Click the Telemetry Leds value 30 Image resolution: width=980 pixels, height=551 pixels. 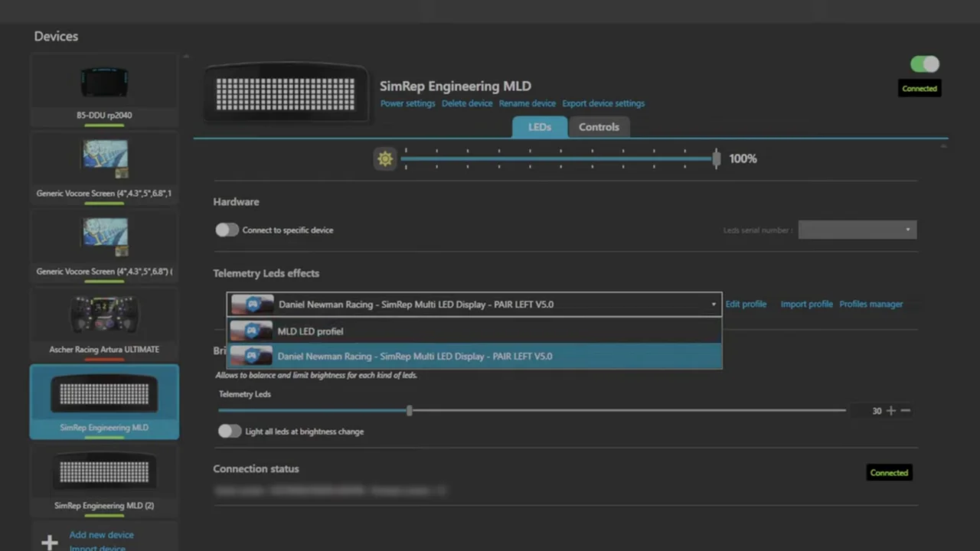[x=877, y=411]
